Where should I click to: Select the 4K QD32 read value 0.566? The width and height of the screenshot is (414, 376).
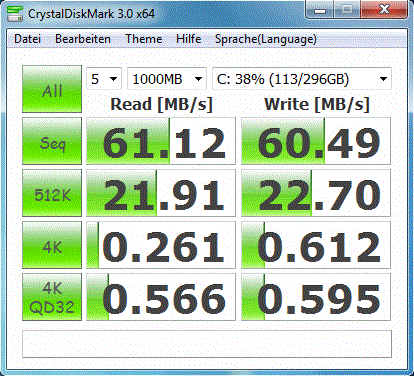pos(161,297)
